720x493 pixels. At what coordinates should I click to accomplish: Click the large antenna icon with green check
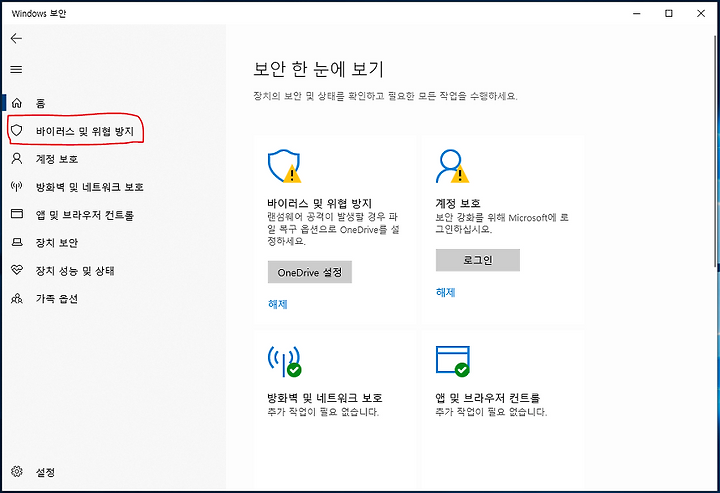point(284,361)
